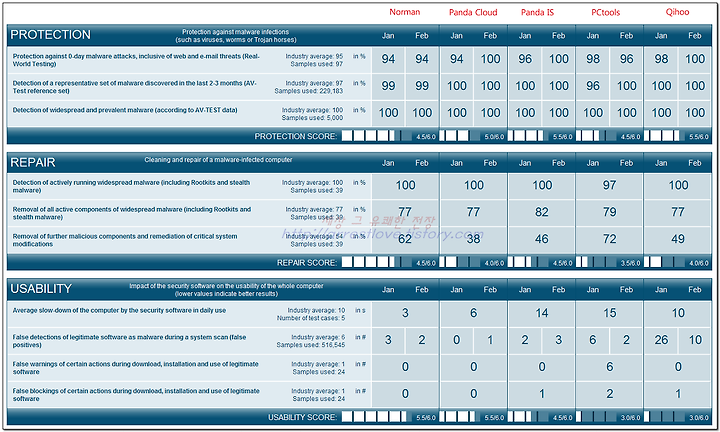Screen dimensions: 720x432
Task: Click the 'Samples used: 516,545' text
Action: coord(310,345)
